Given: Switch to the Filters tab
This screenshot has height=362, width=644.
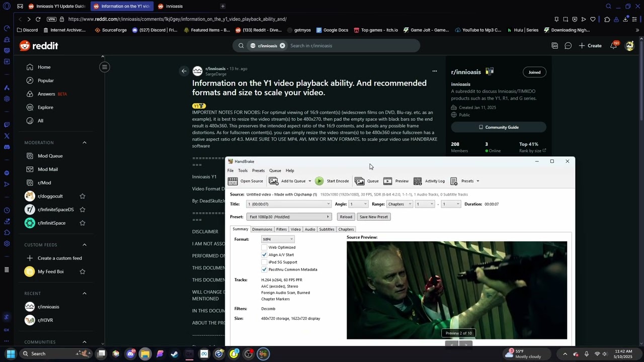Looking at the screenshot, I should [281, 229].
